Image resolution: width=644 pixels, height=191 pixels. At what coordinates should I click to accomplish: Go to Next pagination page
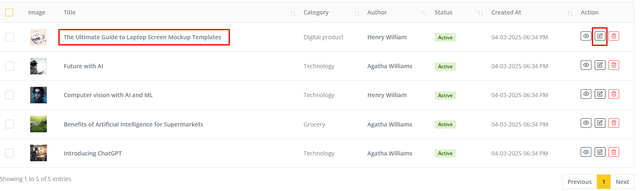[622, 182]
